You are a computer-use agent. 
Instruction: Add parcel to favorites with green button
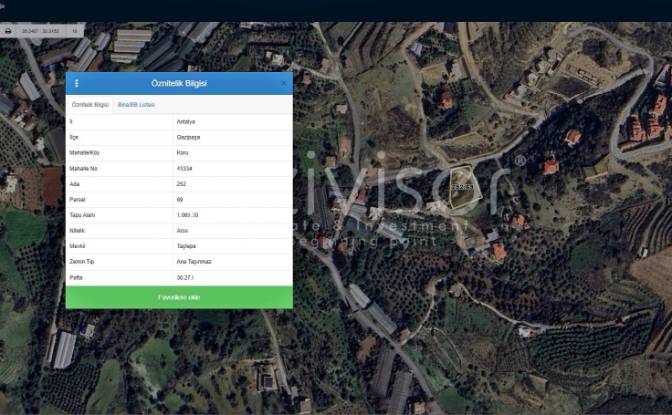(x=179, y=297)
